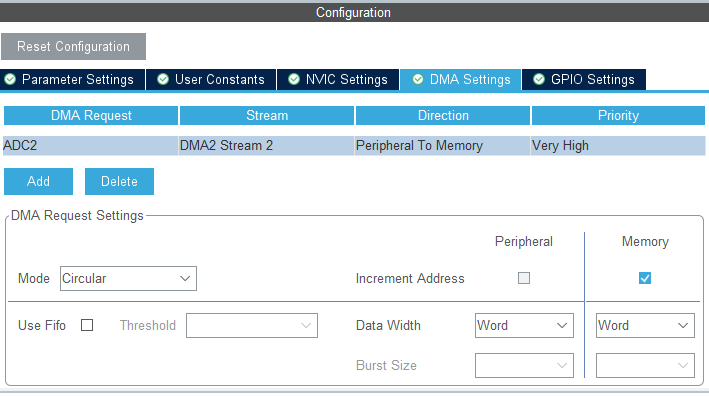Screen dimensions: 709x396
Task: Open Peripheral Burst Size dropdown
Action: [525, 365]
